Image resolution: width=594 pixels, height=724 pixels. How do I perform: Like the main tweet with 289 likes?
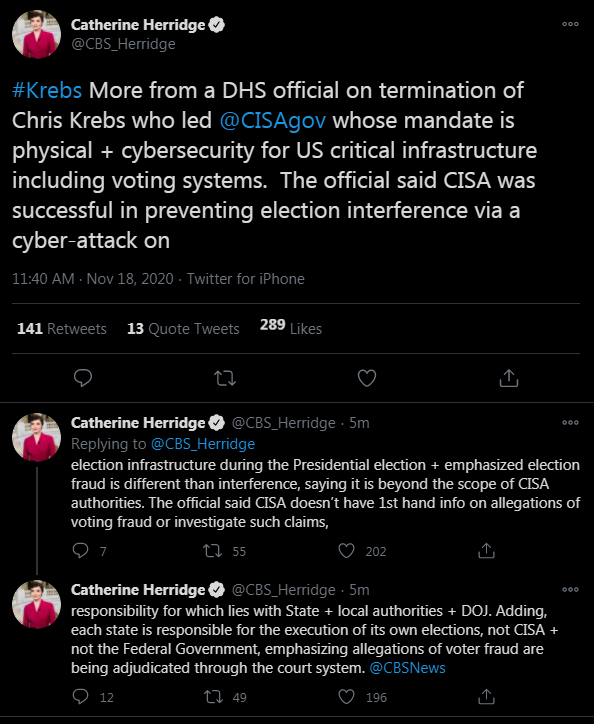tap(367, 378)
